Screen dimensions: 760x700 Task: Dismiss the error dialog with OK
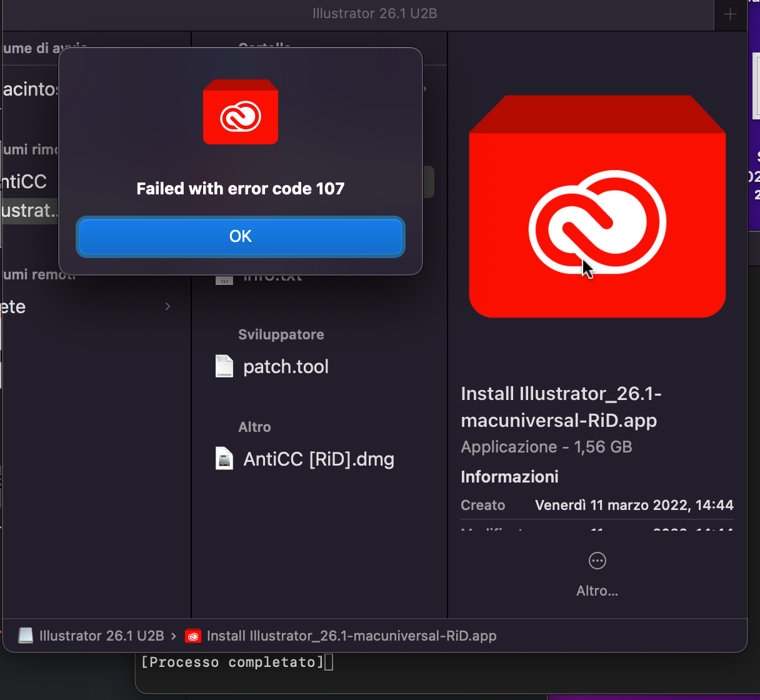241,236
